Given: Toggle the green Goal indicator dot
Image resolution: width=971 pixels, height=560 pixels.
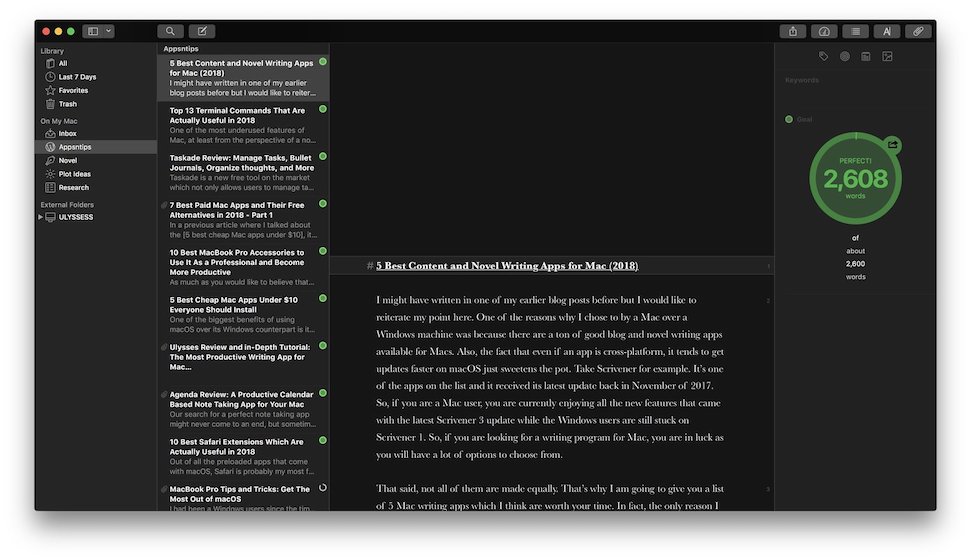Looking at the screenshot, I should [x=789, y=119].
